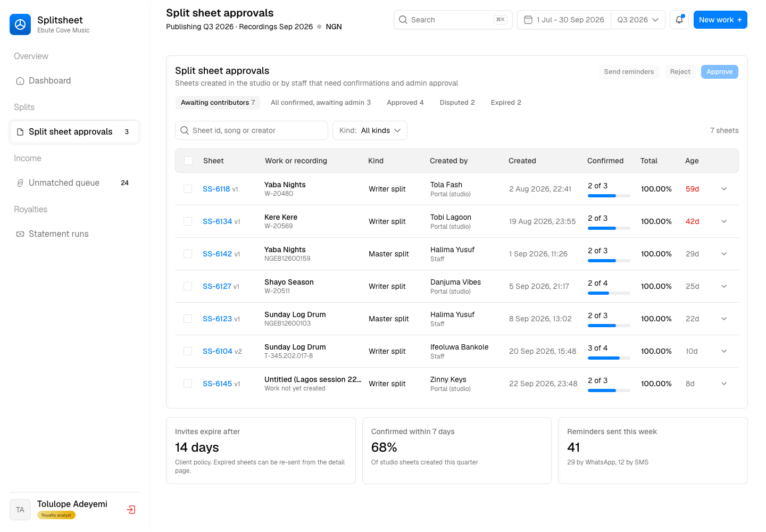Screen dimensions: 766x532
Task: Open sheet link SS-6145
Action: 218,384
